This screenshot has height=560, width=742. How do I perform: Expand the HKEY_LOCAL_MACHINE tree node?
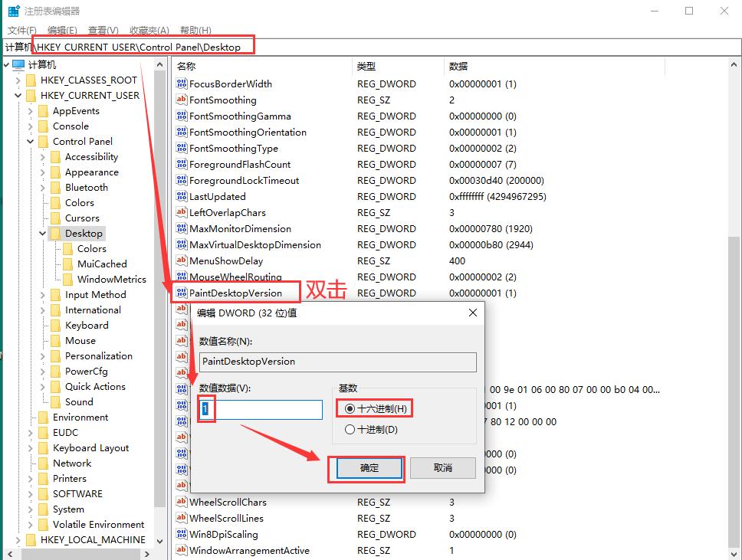click(18, 540)
